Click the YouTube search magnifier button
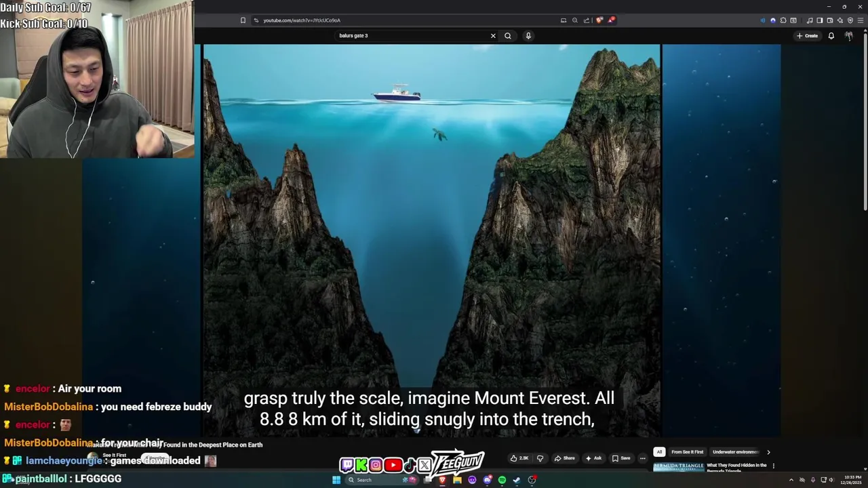This screenshot has height=488, width=868. coord(508,36)
